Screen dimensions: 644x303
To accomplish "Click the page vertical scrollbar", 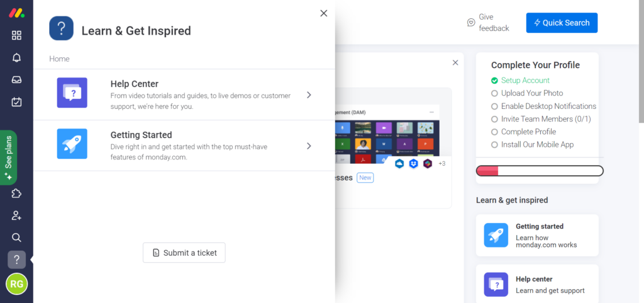I will tap(641, 61).
